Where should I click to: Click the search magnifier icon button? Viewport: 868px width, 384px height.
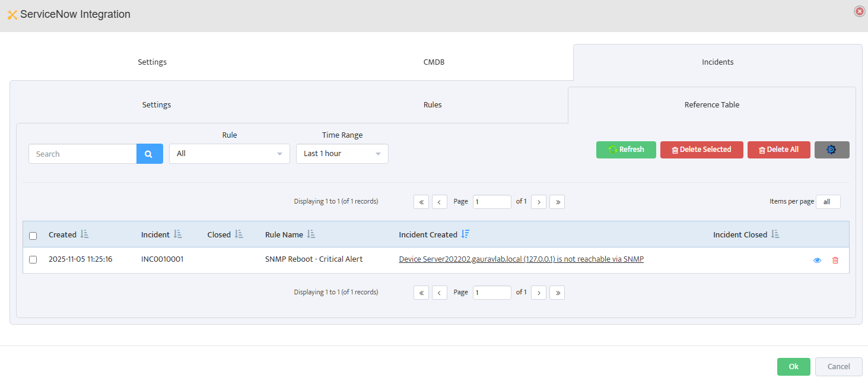click(150, 154)
